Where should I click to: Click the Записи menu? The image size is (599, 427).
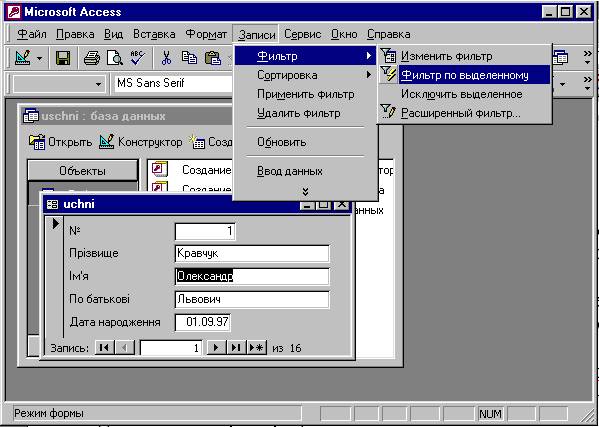[x=256, y=35]
